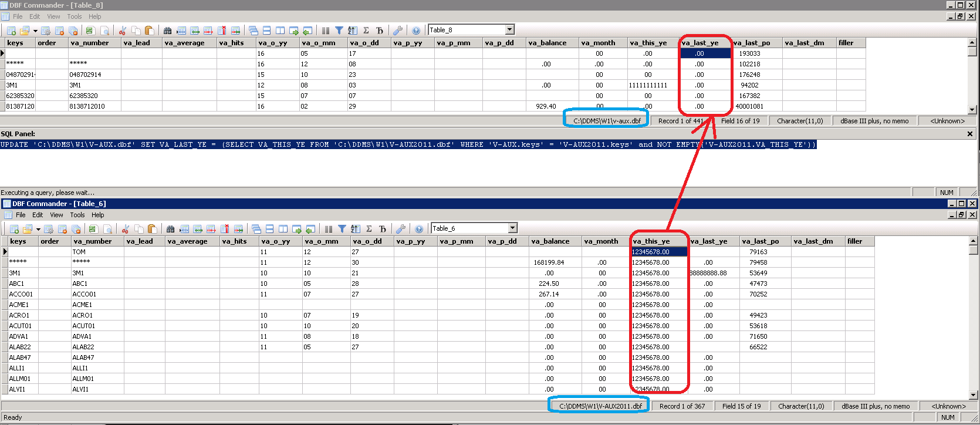Click status path C:\DDMS\W1\v-aux.dbf
The height and width of the screenshot is (425, 980).
pos(607,121)
